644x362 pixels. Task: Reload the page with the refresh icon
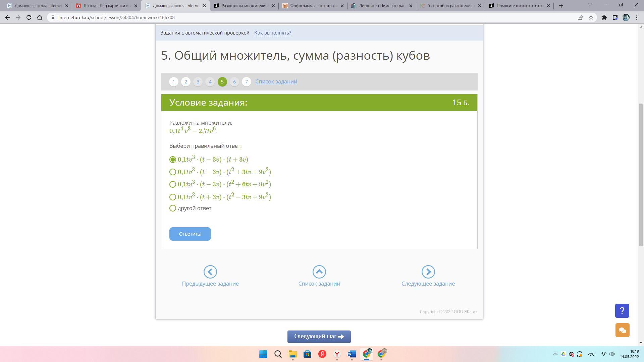29,18
